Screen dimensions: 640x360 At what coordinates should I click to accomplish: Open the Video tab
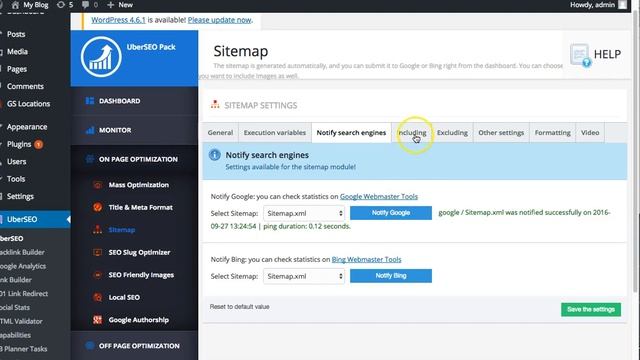(x=590, y=133)
